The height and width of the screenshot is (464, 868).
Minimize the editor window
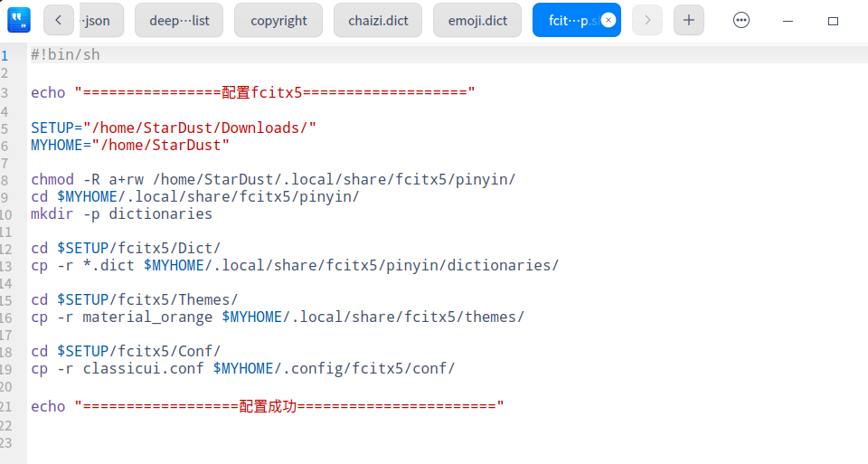coord(788,21)
